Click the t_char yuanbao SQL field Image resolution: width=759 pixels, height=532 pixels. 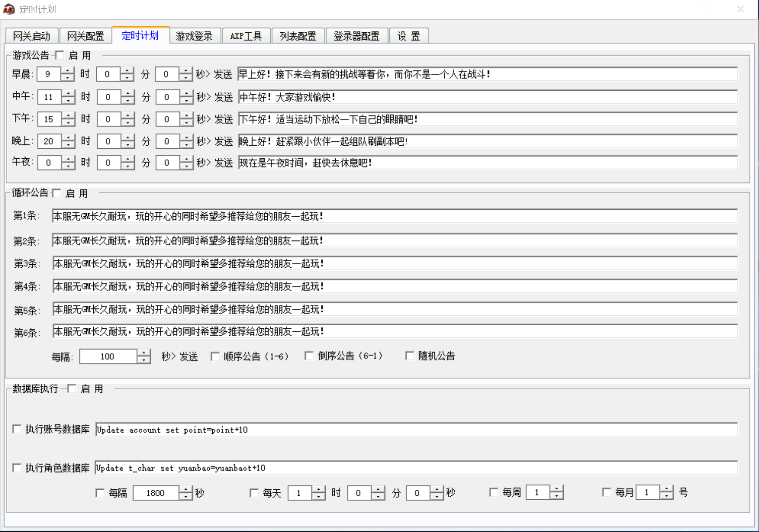point(416,468)
